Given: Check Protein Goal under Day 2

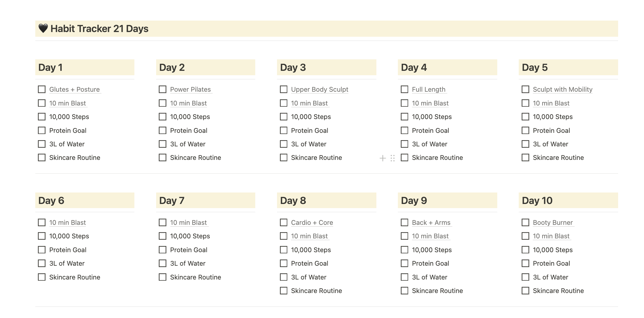Looking at the screenshot, I should 162,130.
